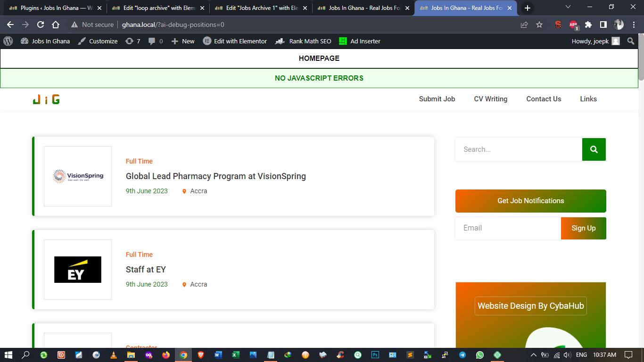The height and width of the screenshot is (362, 644).
Task: Open the Links menu item
Action: tap(588, 99)
